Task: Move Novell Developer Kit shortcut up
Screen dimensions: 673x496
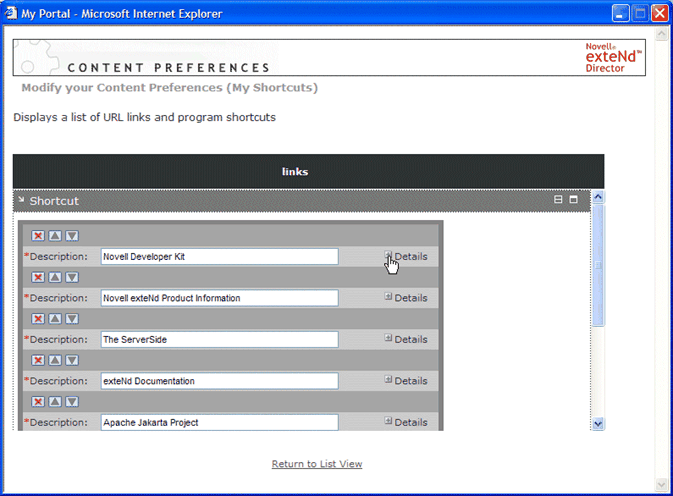Action: click(55, 236)
